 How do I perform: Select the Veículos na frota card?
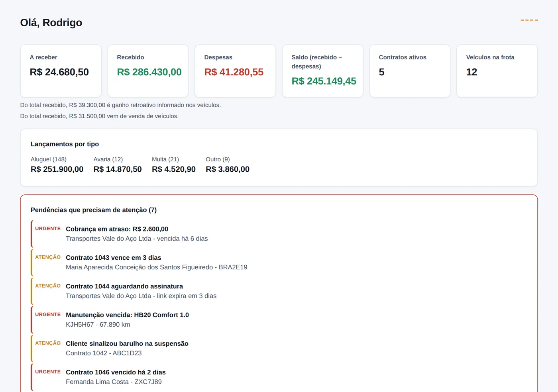tap(497, 71)
